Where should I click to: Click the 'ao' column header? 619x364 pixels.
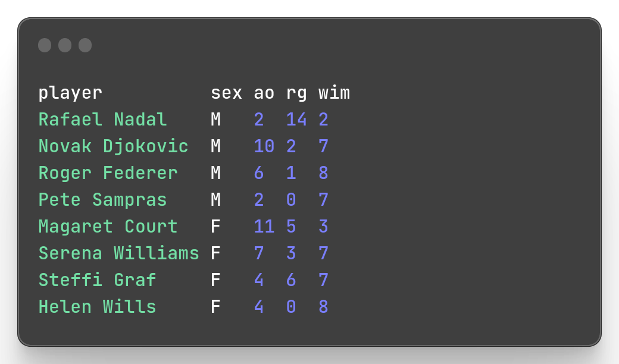(x=264, y=93)
